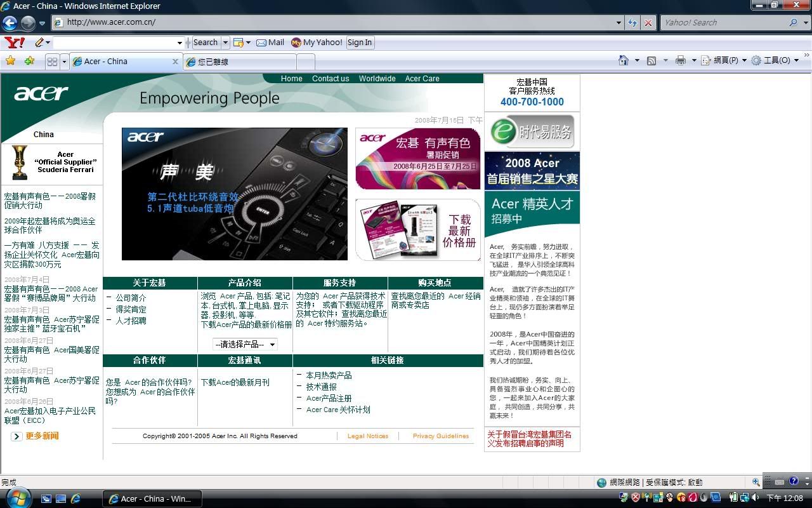This screenshot has width=812, height=508.
Task: Click the Sign In toolbar button
Action: coord(360,43)
